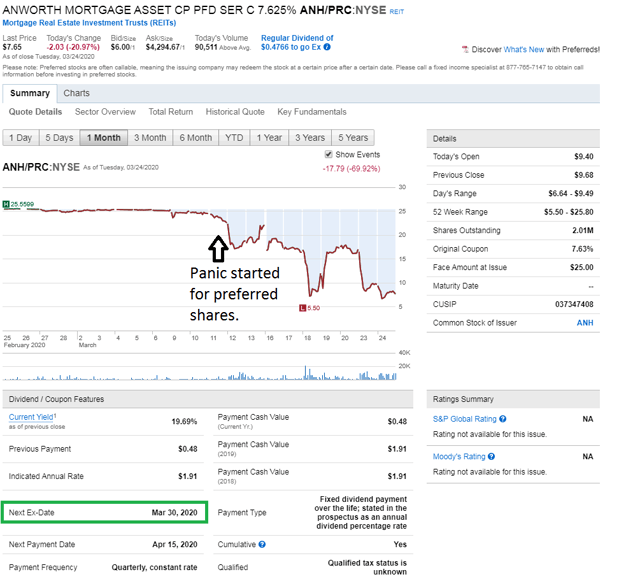Viewport: 640px width, 579px height.
Task: Open the ANH common stock link
Action: coord(585,323)
